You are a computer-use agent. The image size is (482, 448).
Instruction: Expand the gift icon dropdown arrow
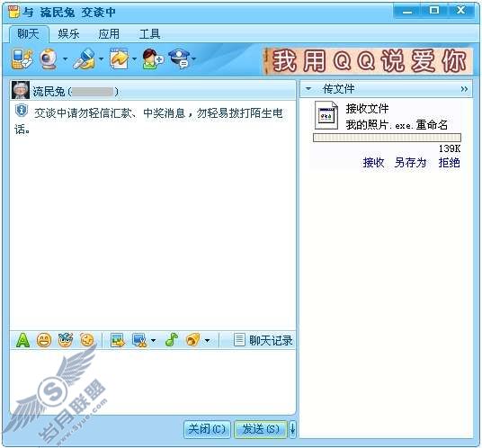207,340
